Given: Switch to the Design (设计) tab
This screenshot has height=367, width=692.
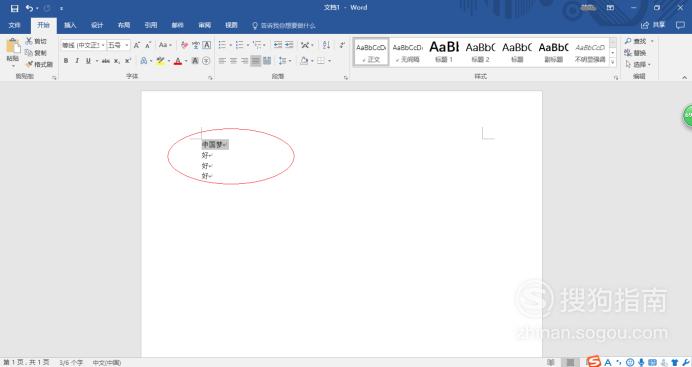Looking at the screenshot, I should coord(97,25).
